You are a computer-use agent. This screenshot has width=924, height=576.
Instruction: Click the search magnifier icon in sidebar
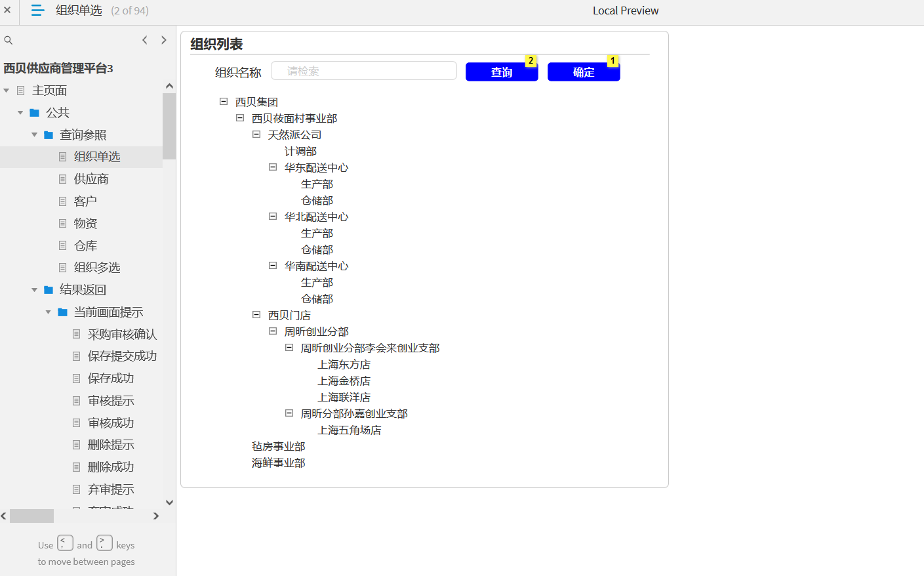click(x=9, y=41)
